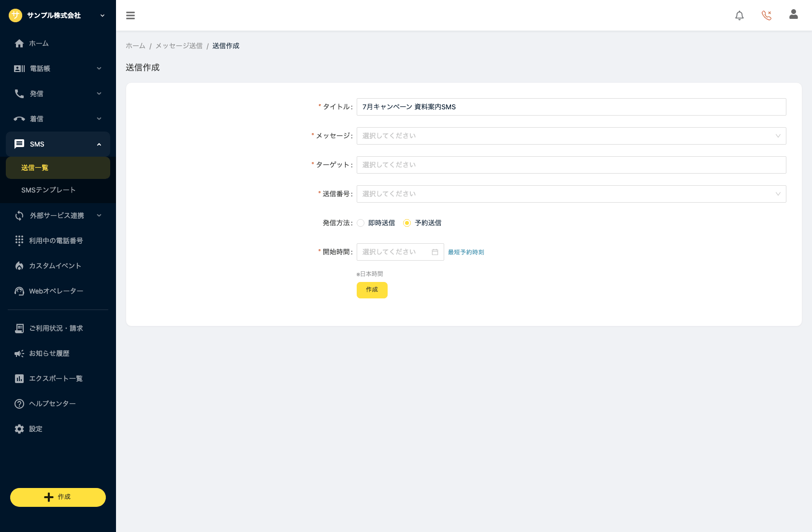Select the 予約送信 radio button
812x532 pixels.
(407, 223)
